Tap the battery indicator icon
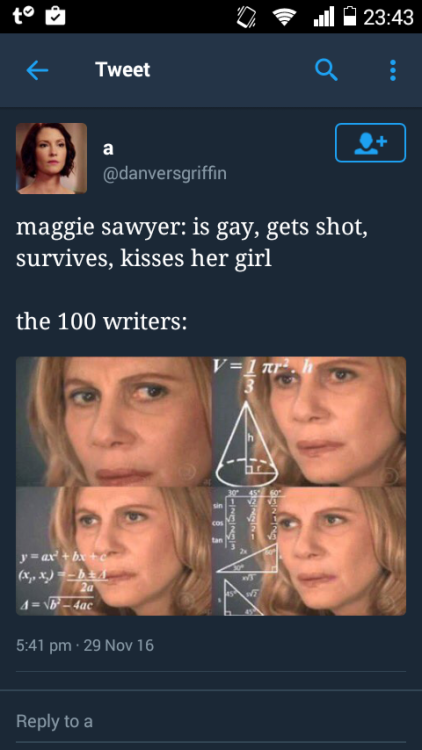 (x=350, y=17)
